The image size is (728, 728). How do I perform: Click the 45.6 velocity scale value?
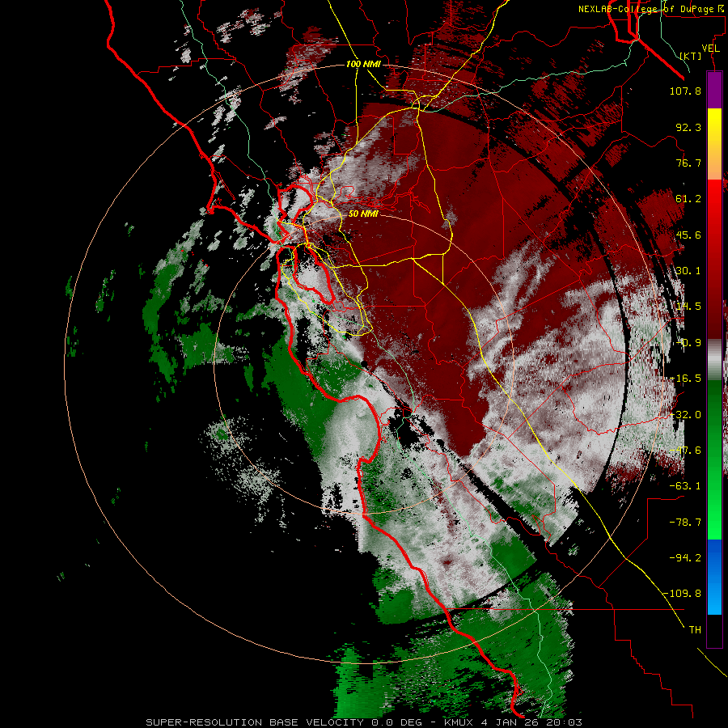(x=688, y=235)
